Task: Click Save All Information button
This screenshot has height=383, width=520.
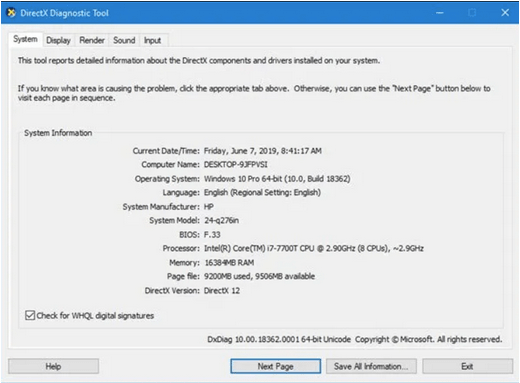Action: click(371, 366)
